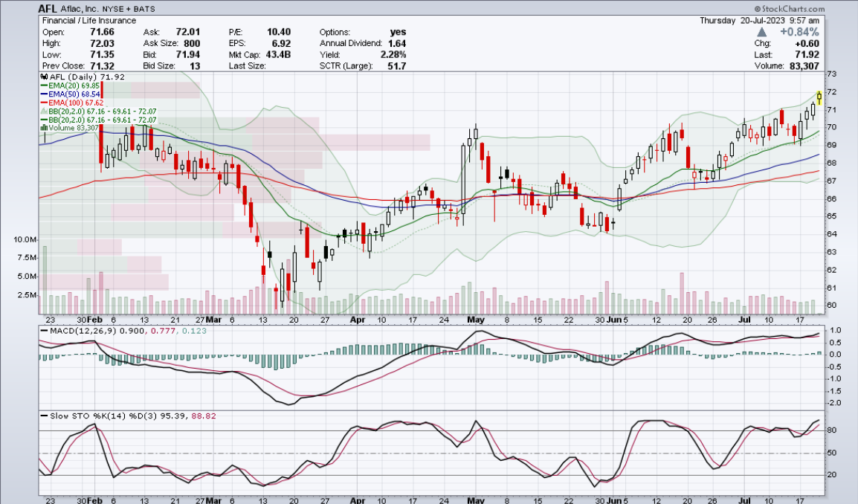
Task: Select the Bid price 71.94
Action: [187, 55]
